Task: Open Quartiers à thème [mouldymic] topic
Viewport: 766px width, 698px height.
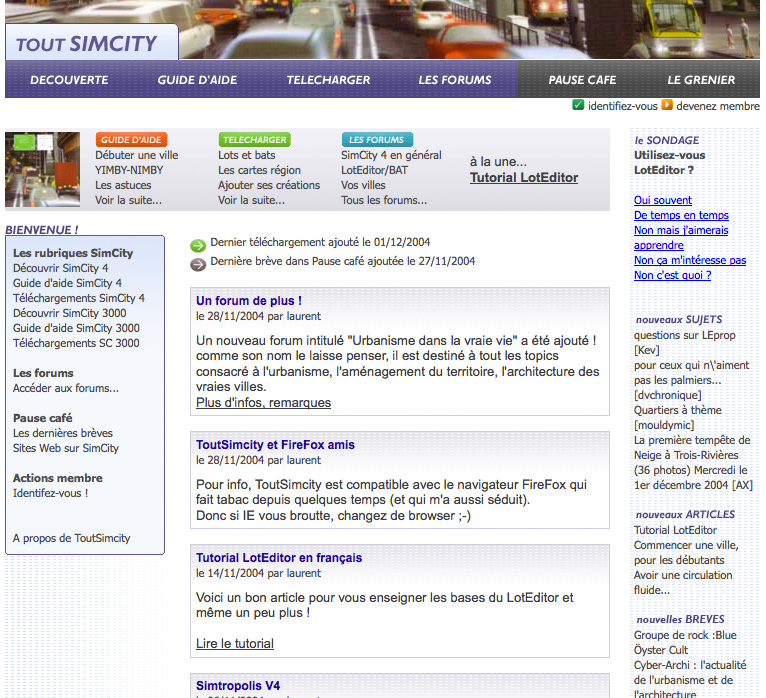Action: (x=678, y=418)
